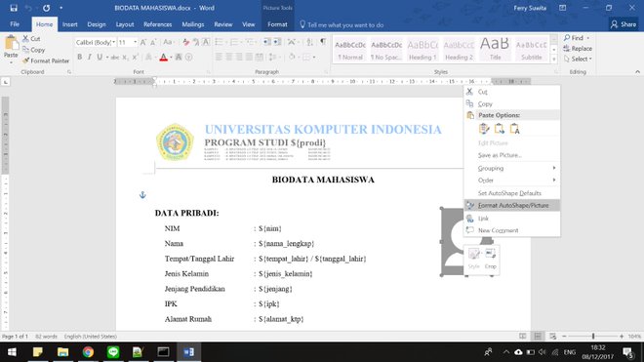The height and width of the screenshot is (362, 644).
Task: Click the Find button in Editing group
Action: 577,38
